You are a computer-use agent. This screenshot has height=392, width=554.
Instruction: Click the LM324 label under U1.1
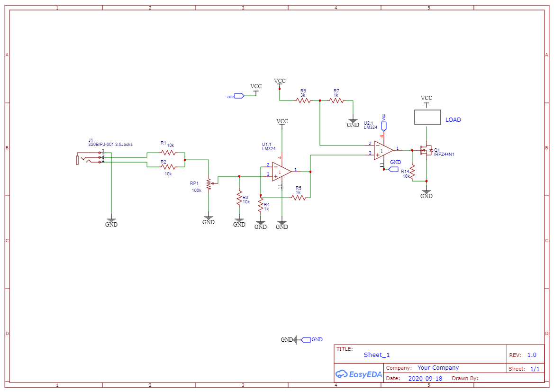click(x=269, y=149)
